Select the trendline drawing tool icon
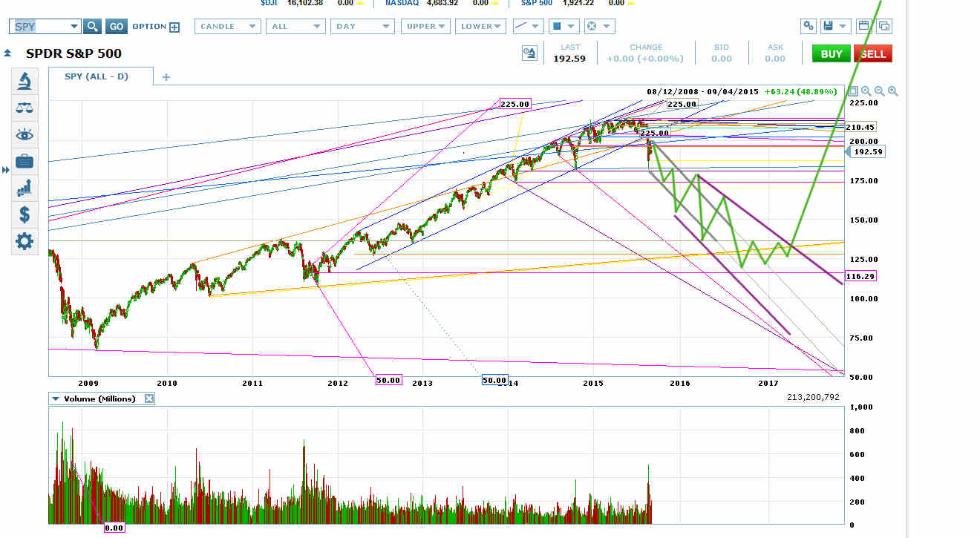Viewport: 980px width, 538px height. [523, 26]
